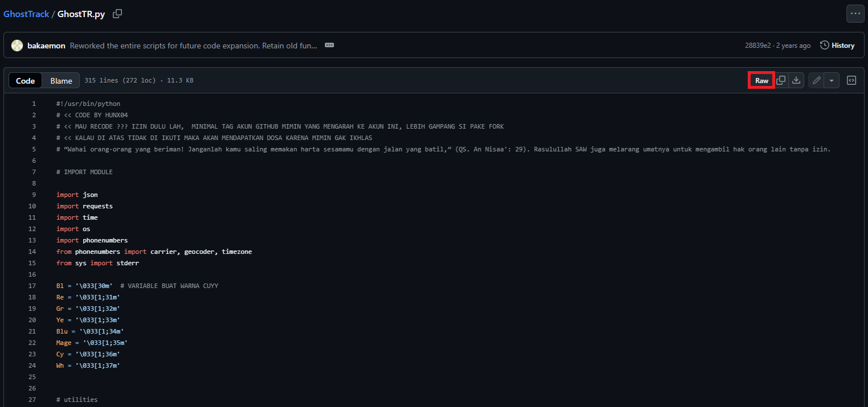Copy raw file contents to clipboard
Screen dimensions: 868x407
click(781, 81)
